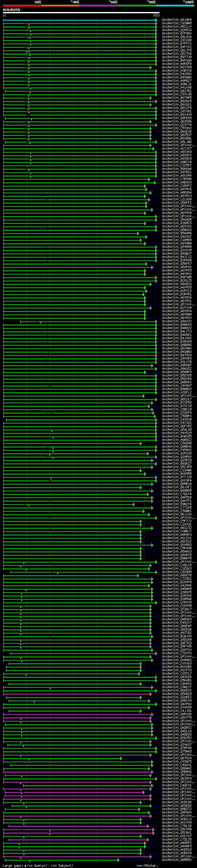The height and width of the screenshot is (868, 197).
Task: Select hit label UniRef100_P87262
Action: click(x=177, y=423)
